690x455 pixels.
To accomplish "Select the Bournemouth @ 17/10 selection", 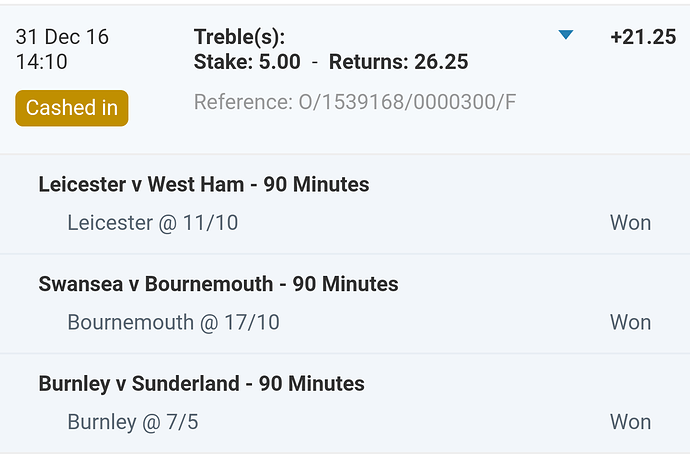I will pos(174,323).
